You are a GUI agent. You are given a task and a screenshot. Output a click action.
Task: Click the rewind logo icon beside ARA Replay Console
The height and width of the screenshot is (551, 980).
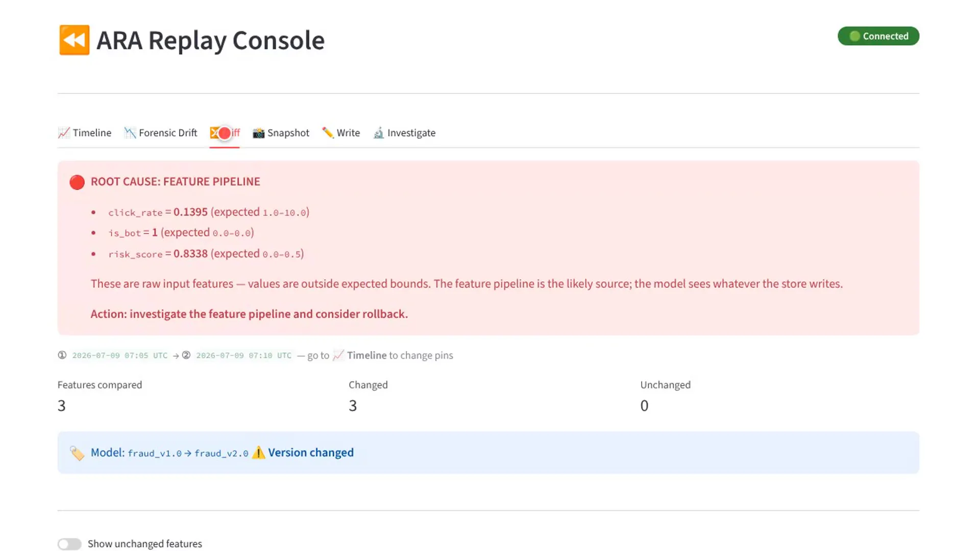pos(74,40)
